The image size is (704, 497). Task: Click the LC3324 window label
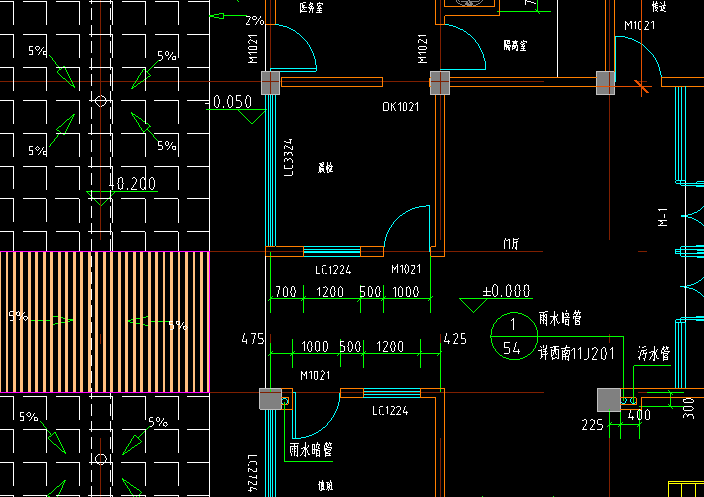tap(289, 157)
